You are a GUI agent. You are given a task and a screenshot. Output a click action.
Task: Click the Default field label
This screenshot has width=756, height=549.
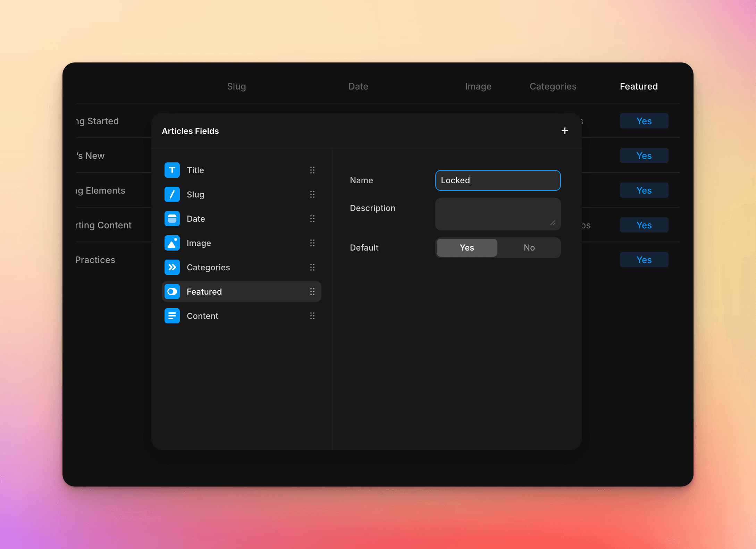pyautogui.click(x=364, y=248)
